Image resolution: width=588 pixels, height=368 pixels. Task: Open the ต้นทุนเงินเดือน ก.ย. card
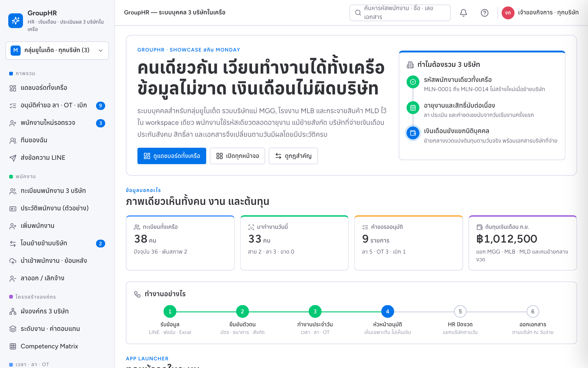523,243
